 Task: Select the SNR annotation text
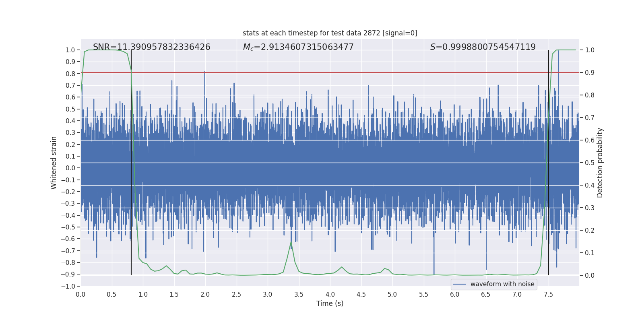pos(151,47)
